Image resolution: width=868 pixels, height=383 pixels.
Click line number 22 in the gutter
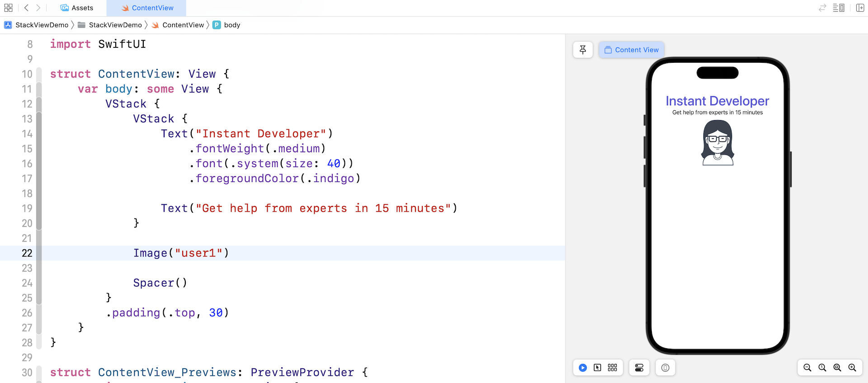pyautogui.click(x=27, y=253)
